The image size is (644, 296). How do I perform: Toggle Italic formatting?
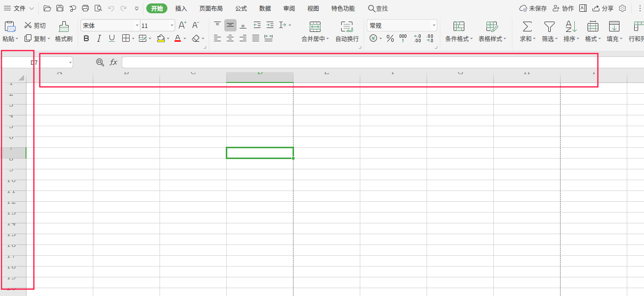[99, 38]
